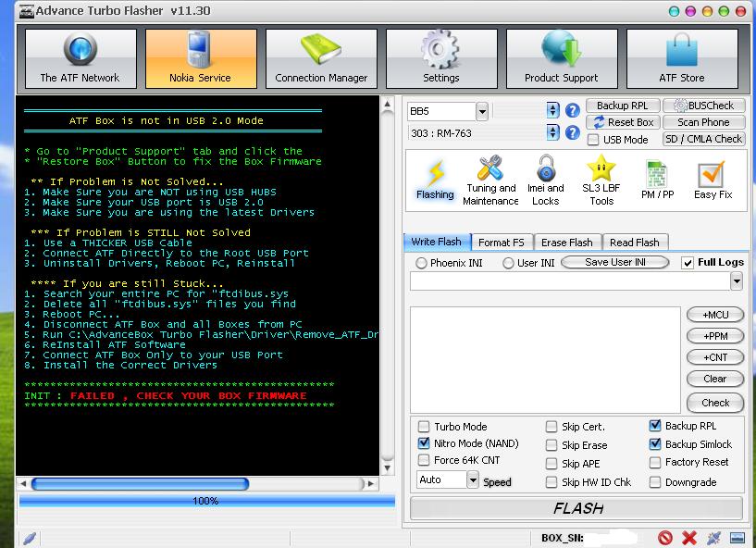The height and width of the screenshot is (548, 756).
Task: Switch to the Erase Flash tab
Action: (567, 243)
